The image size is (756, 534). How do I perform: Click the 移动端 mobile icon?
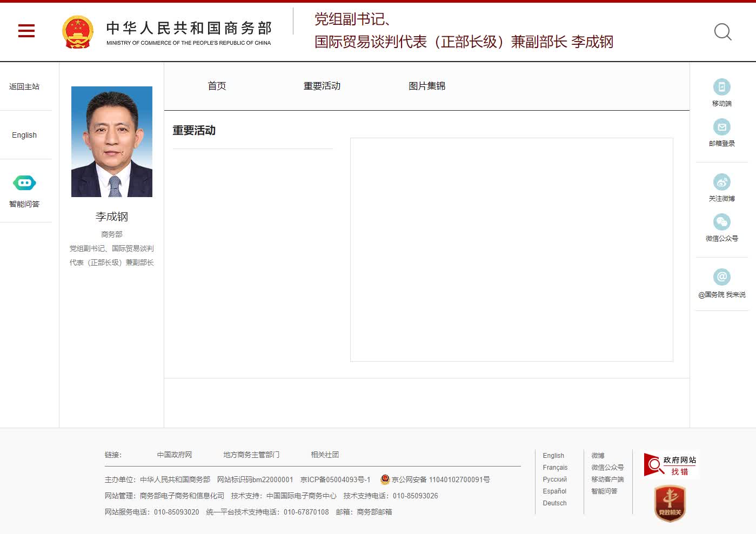721,87
